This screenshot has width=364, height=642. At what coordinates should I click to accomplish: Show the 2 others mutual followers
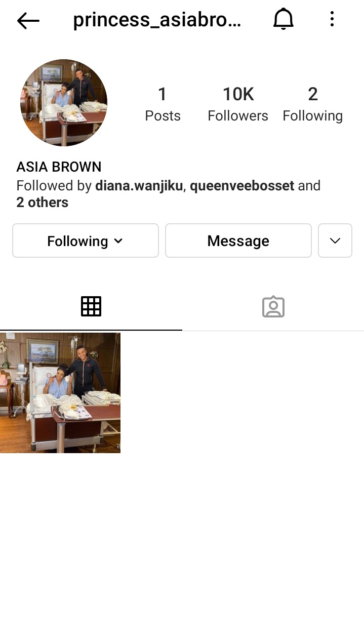point(43,203)
